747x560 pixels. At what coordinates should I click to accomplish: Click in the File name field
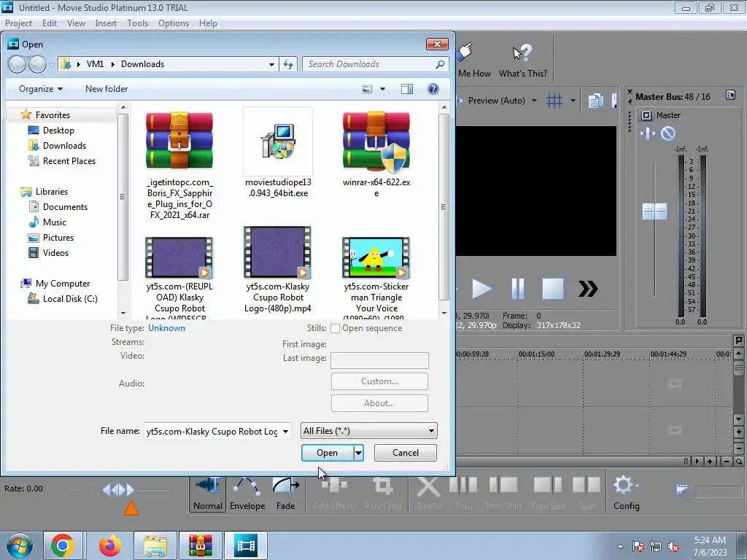(212, 432)
